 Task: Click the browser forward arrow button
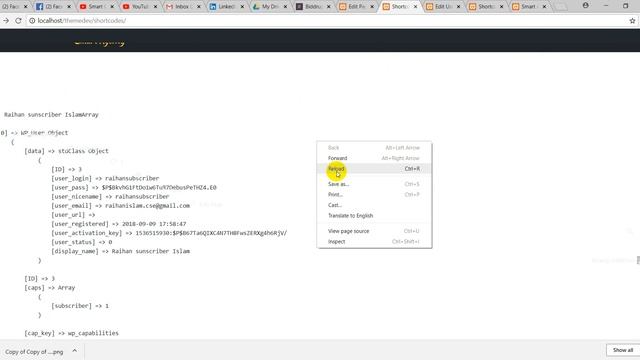(6, 20)
